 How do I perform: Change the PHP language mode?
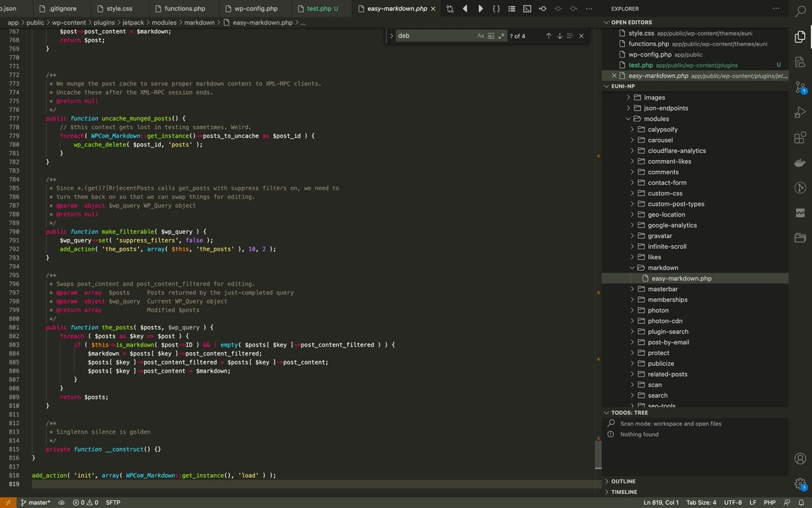pos(769,502)
